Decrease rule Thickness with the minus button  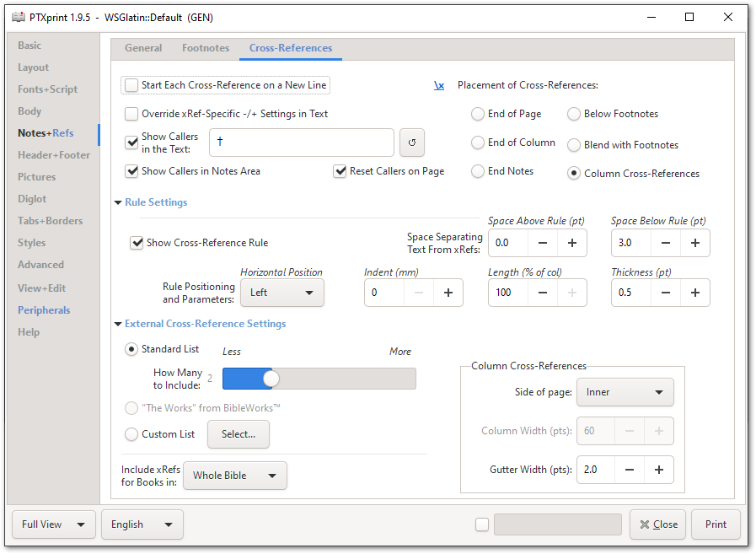pyautogui.click(x=665, y=293)
